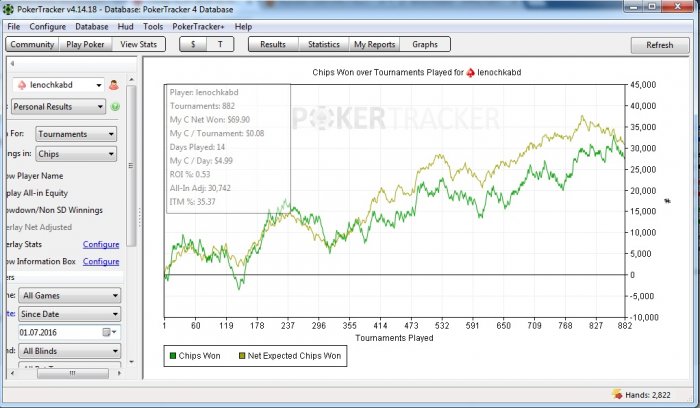Screen dimensions: 700x408
Task: Open the Since Date dropdown
Action: [x=70, y=314]
